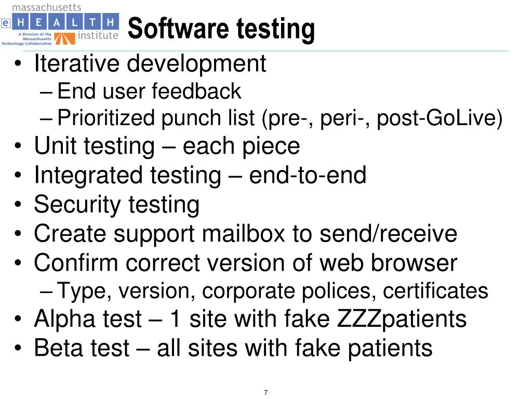The width and height of the screenshot is (532, 399).
Task: Click the word 'institute' in logo
Action: click(98, 35)
